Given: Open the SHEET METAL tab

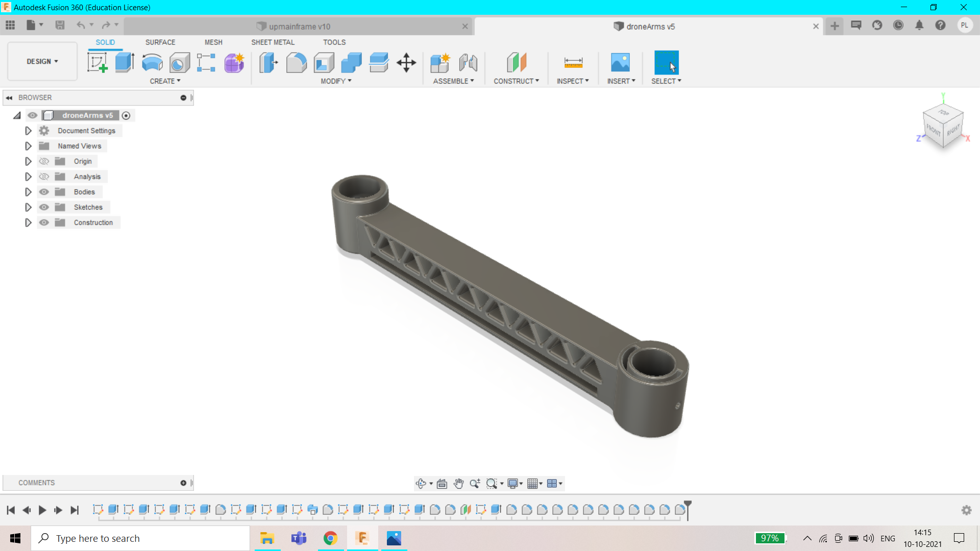Looking at the screenshot, I should coord(273,42).
